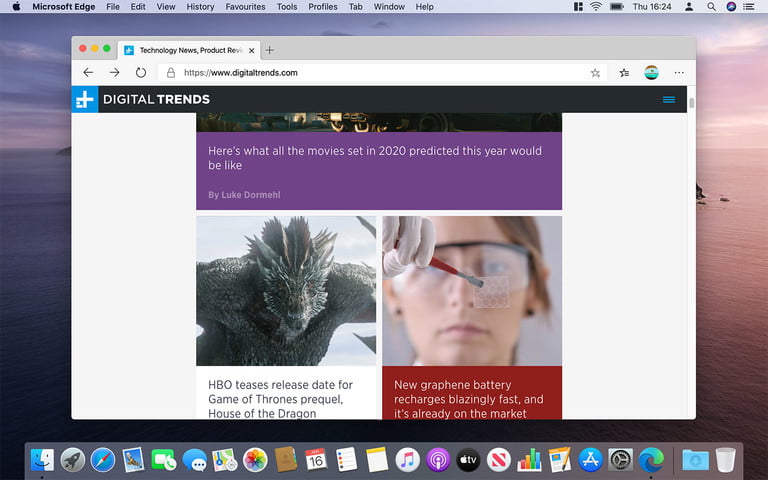
Task: Select the Technology News, Product Reviews tab
Action: coord(190,50)
